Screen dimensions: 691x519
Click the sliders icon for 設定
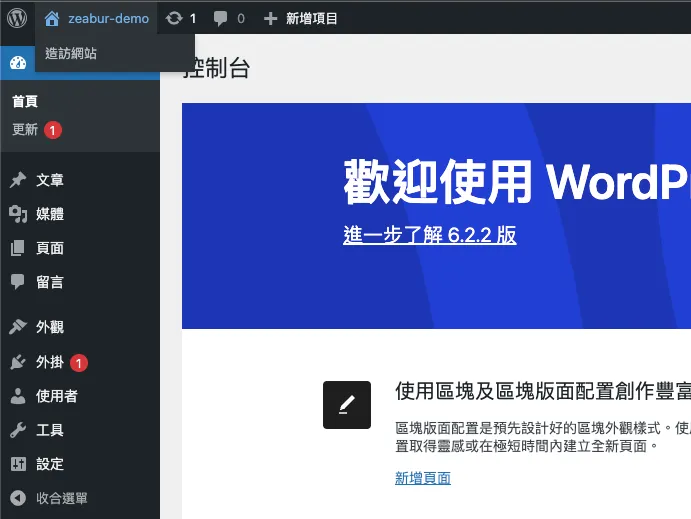point(18,464)
